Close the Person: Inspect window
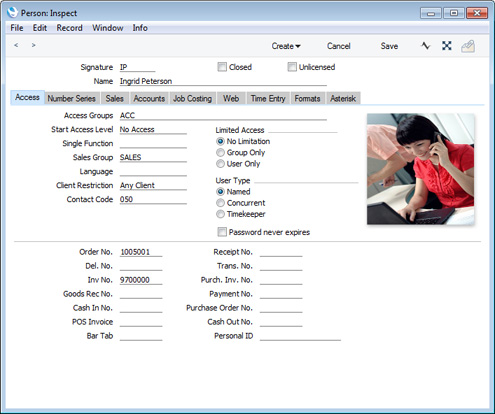Viewport: 495px width, 414px height. coord(477,13)
